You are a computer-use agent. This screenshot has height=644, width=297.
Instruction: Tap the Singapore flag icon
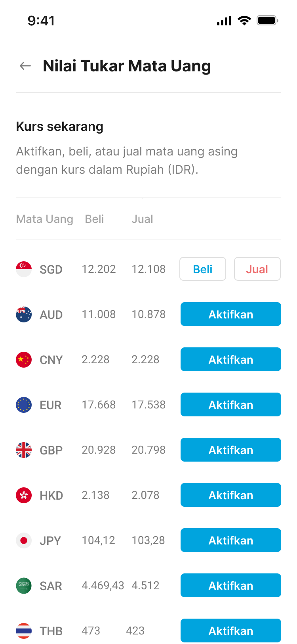pyautogui.click(x=24, y=269)
